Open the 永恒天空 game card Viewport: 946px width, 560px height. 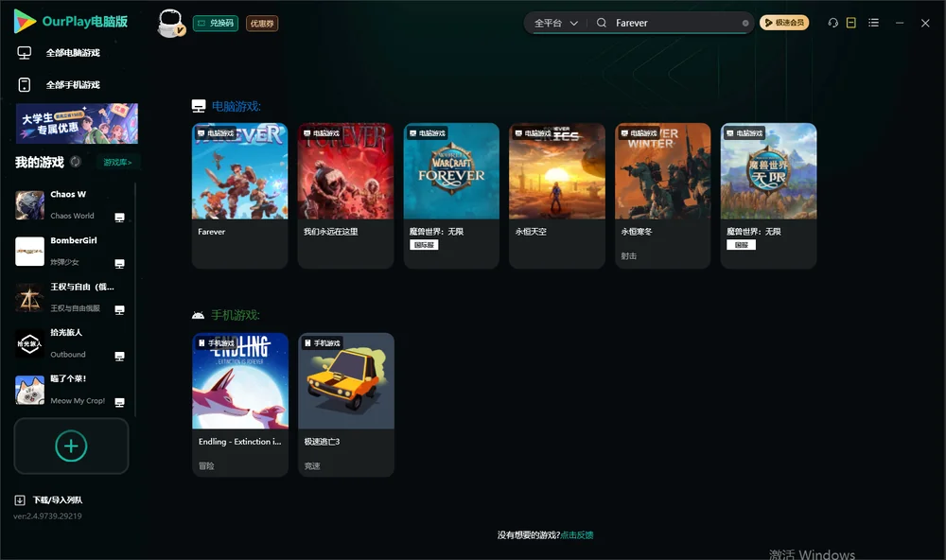pyautogui.click(x=557, y=196)
